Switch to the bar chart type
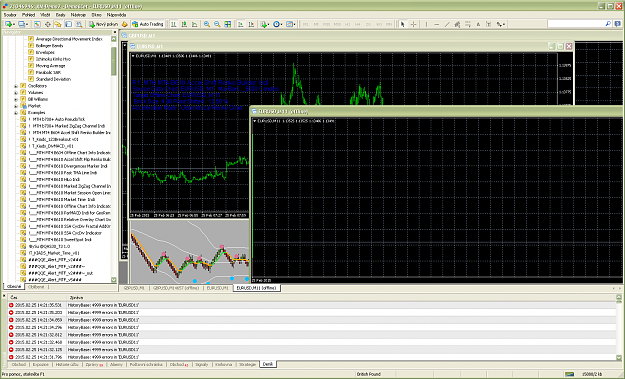 (174, 24)
